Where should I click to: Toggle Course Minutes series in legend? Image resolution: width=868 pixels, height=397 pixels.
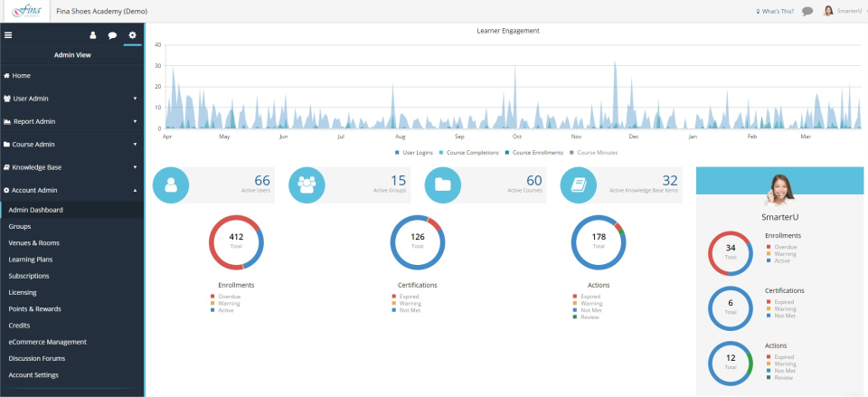(x=594, y=153)
